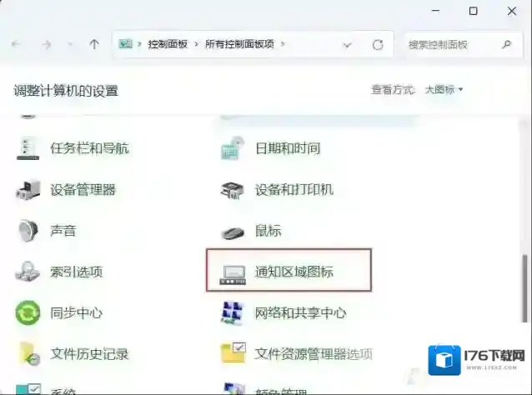532x395 pixels.
Task: Click 所有控制面板项 breadcrumb
Action: click(x=239, y=44)
